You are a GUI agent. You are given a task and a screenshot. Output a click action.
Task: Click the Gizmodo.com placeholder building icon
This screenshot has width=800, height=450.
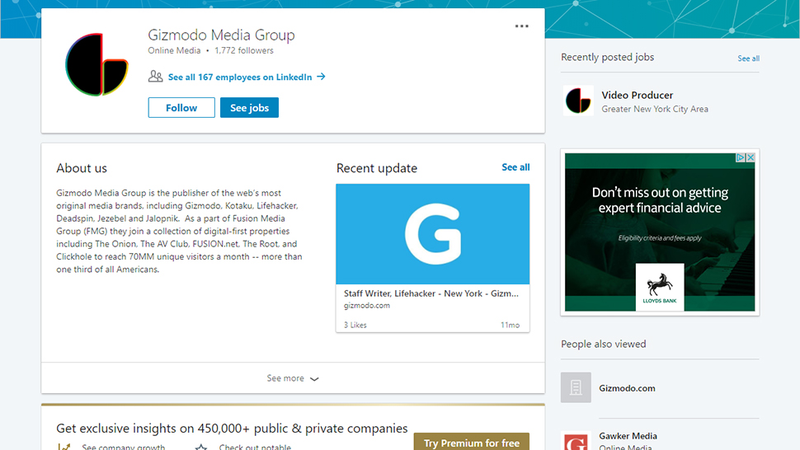[576, 387]
